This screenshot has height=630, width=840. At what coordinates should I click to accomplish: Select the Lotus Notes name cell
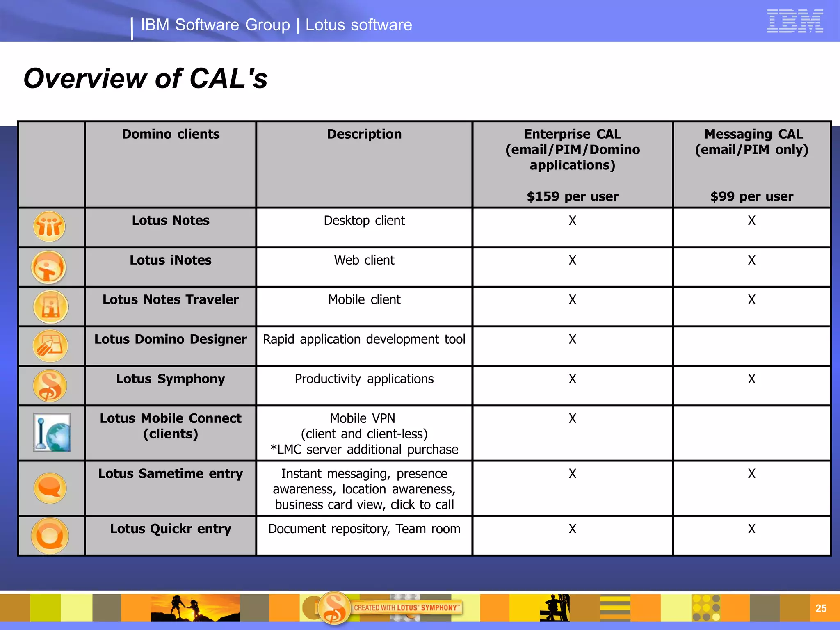click(x=171, y=227)
